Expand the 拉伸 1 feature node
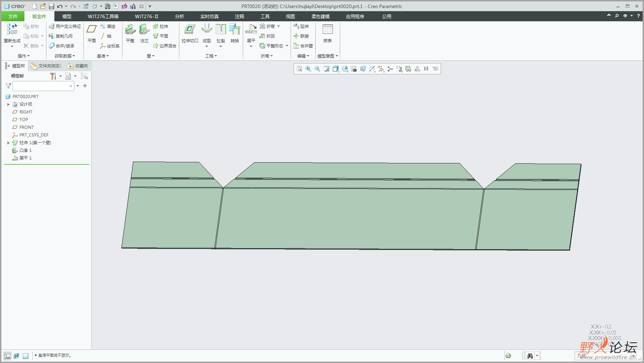Screen dimensions: 644x363 8,143
